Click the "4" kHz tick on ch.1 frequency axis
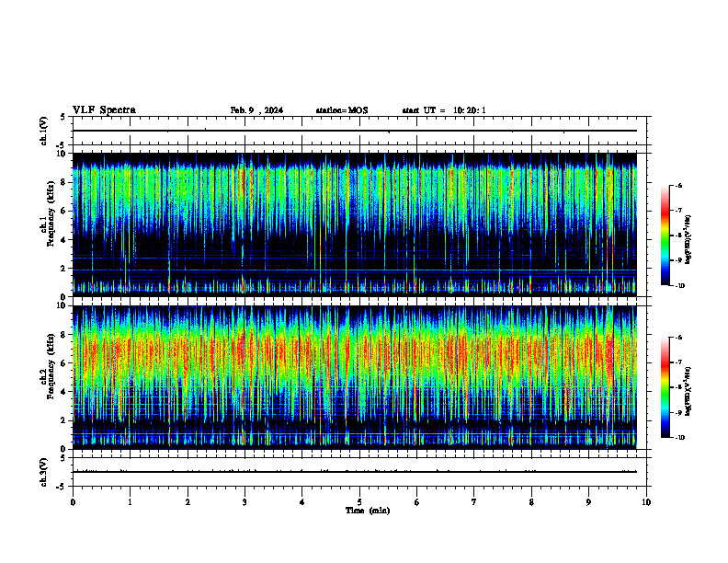This screenshot has height=563, width=728. click(63, 240)
